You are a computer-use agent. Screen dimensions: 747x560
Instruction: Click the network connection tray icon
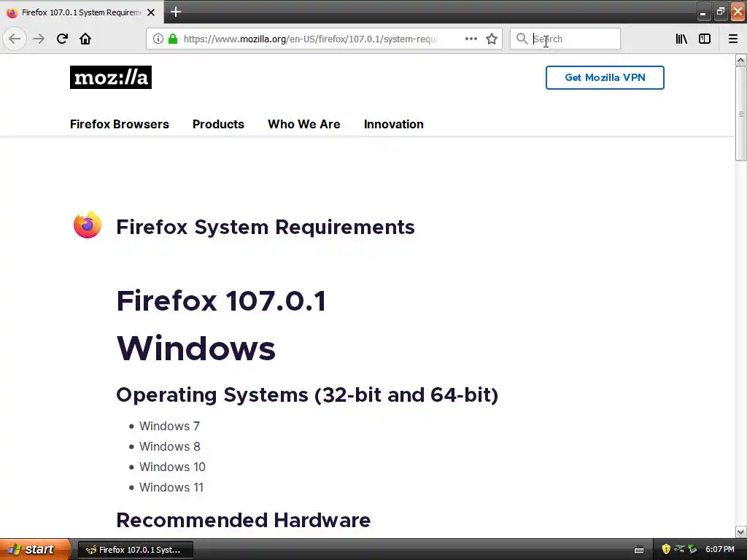(679, 548)
